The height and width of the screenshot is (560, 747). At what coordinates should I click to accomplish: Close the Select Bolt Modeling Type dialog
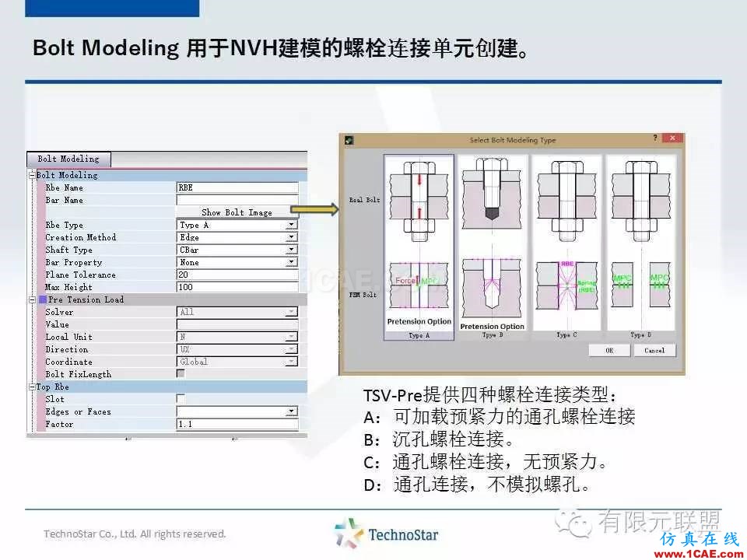(672, 138)
